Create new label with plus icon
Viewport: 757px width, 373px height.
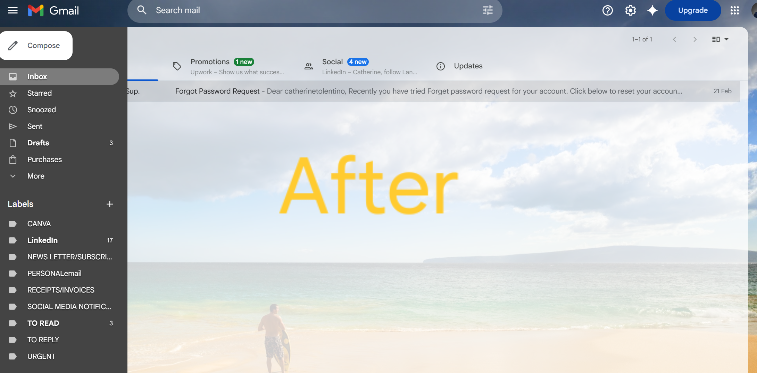[x=110, y=204]
